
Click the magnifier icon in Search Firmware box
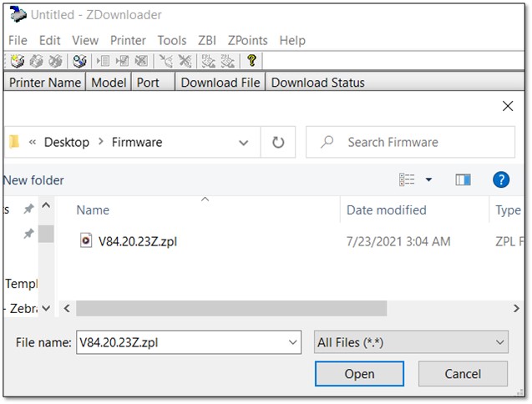(x=327, y=142)
